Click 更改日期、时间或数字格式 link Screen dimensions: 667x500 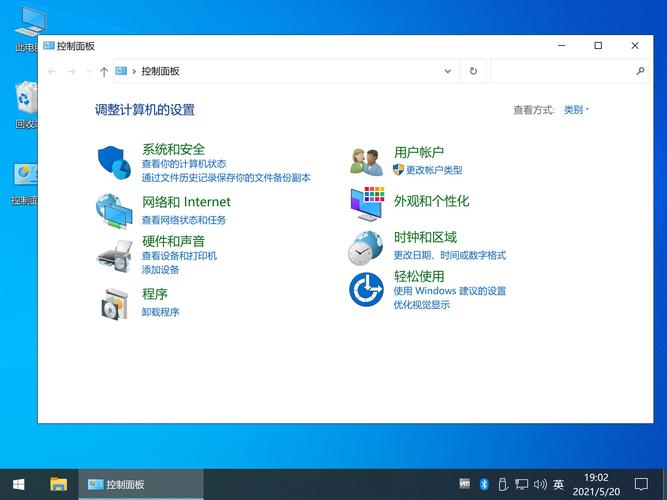450,255
